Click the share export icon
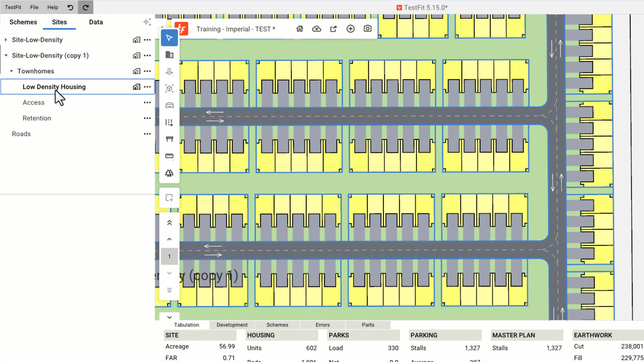Screen dimensions: 644x362 tap(333, 29)
